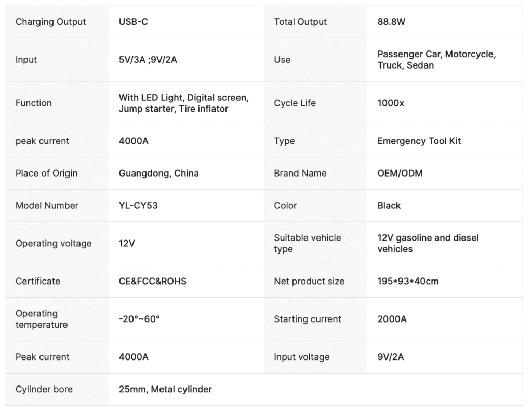Viewport: 532px width, 413px height.
Task: Click the 'Guangdong, China' origin value
Action: 158,173
